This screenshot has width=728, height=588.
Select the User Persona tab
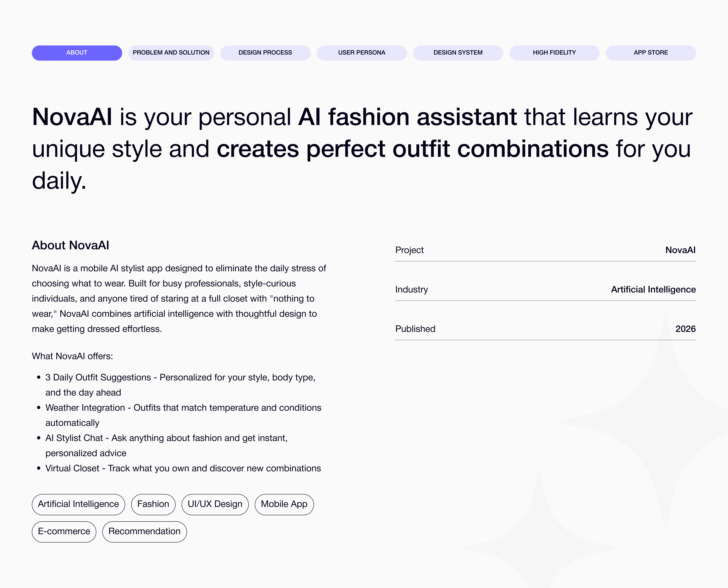pos(362,53)
